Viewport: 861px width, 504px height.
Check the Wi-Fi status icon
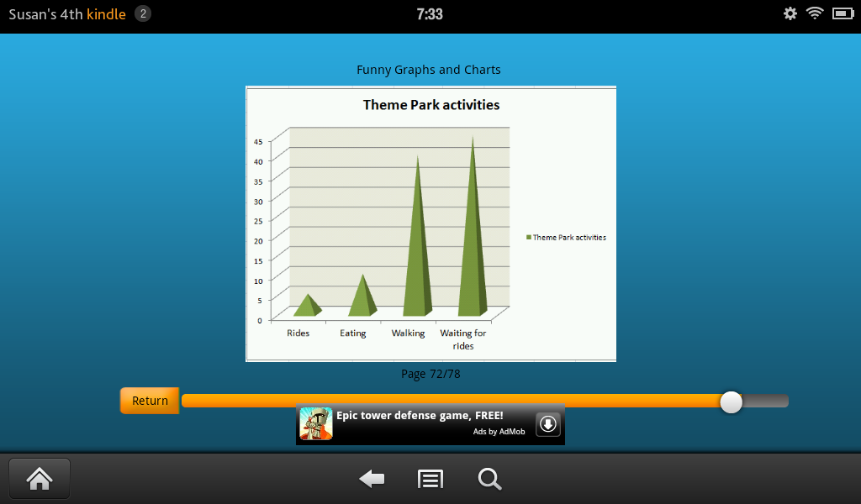pyautogui.click(x=814, y=13)
